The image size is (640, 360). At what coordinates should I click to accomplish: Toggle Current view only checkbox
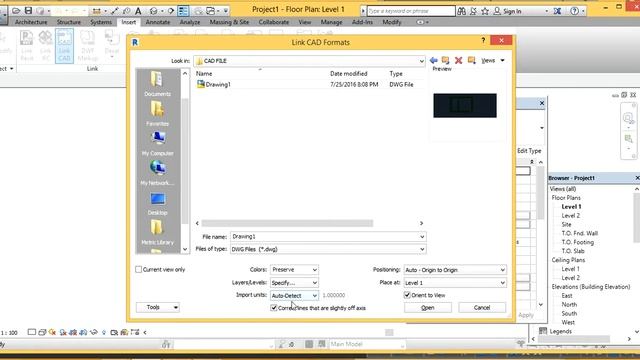(138, 269)
